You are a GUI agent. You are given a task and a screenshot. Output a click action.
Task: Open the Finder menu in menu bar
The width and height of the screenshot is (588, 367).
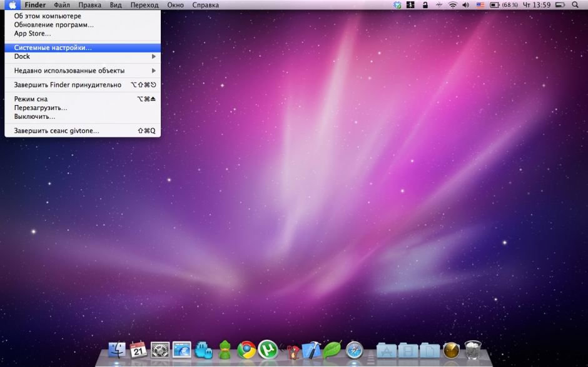point(35,5)
